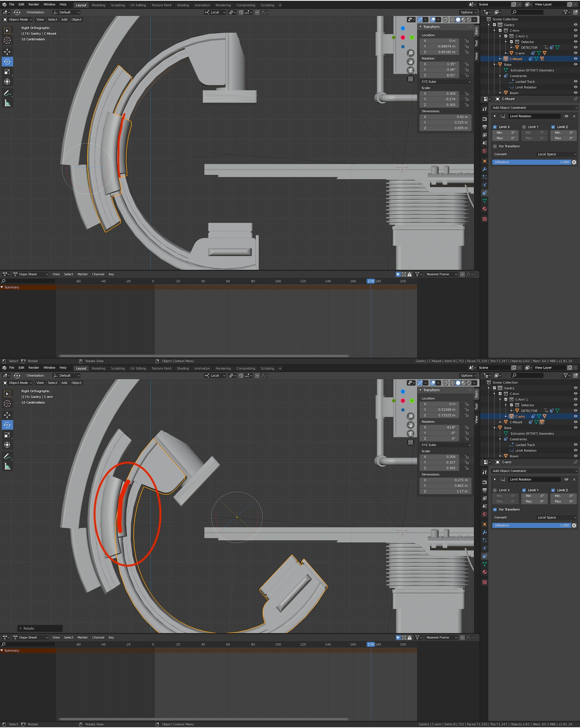The height and width of the screenshot is (728, 580).
Task: Select the Measure tool in upper window
Action: click(7, 103)
